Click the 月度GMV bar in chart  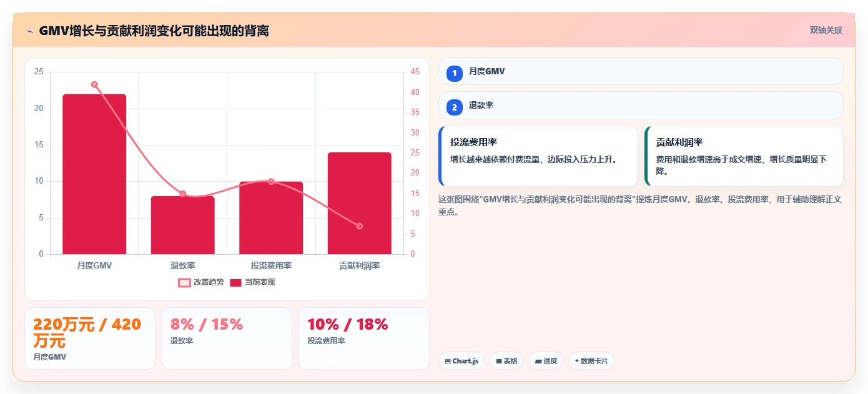pyautogui.click(x=94, y=174)
